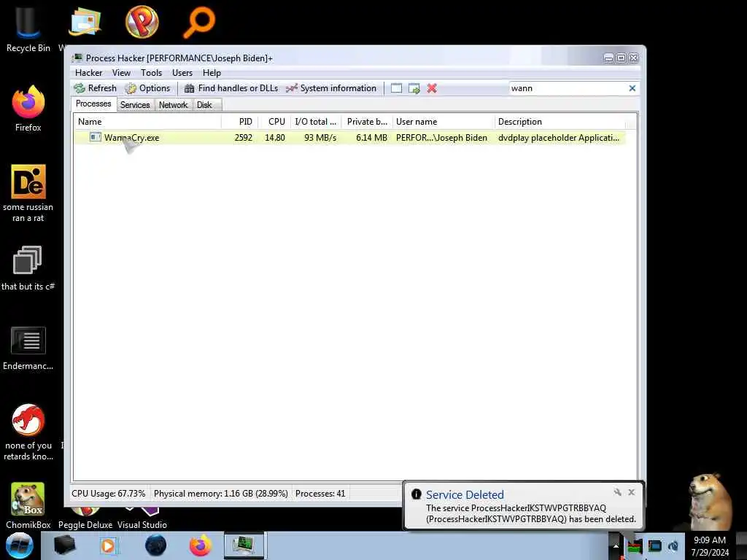
Task: Select the WannaCry.exe process row
Action: [350, 138]
